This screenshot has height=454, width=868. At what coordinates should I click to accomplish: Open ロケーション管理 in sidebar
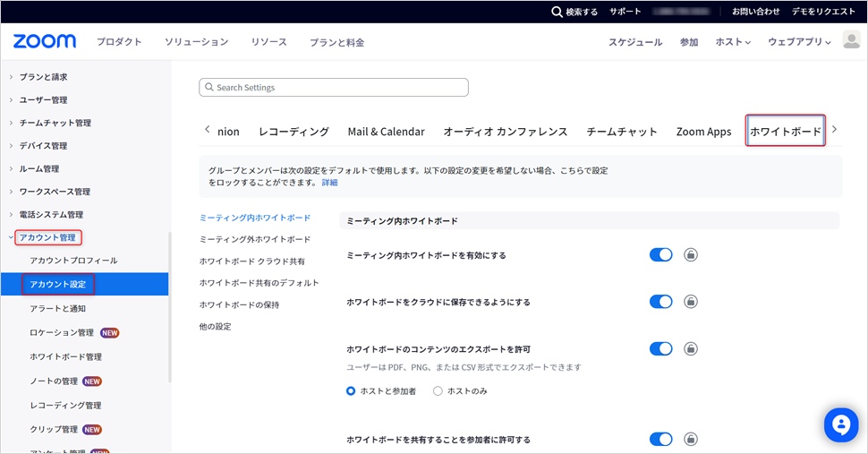click(x=62, y=333)
